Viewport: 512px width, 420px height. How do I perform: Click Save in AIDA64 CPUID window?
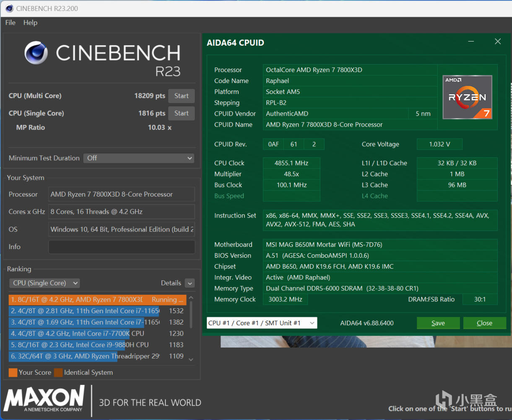pyautogui.click(x=438, y=323)
